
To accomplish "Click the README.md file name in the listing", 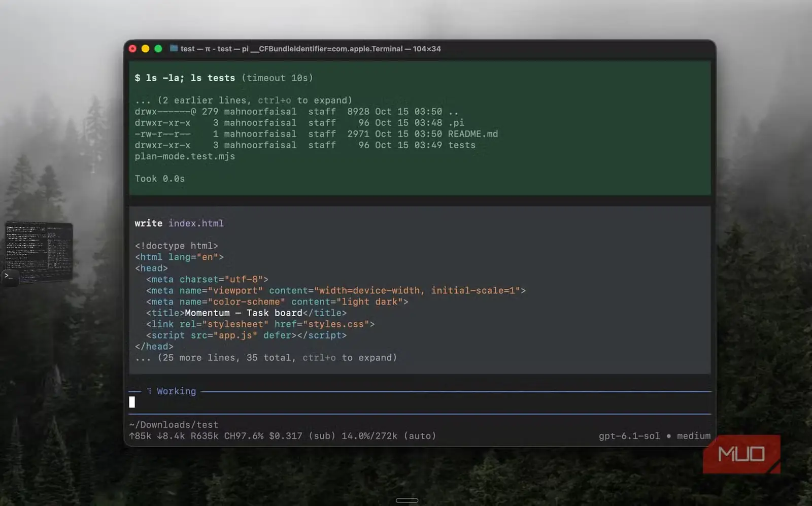I will pyautogui.click(x=473, y=134).
